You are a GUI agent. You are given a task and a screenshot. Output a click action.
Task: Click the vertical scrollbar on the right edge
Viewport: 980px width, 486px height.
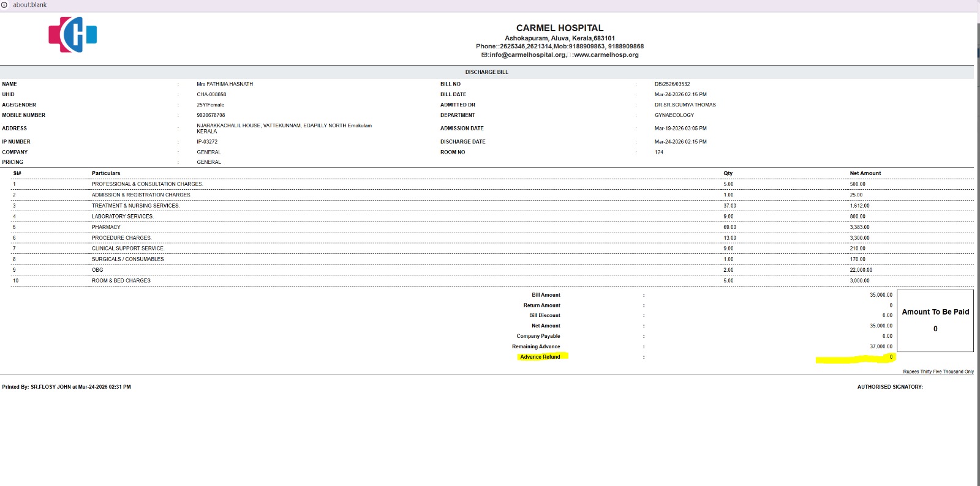[x=977, y=245]
